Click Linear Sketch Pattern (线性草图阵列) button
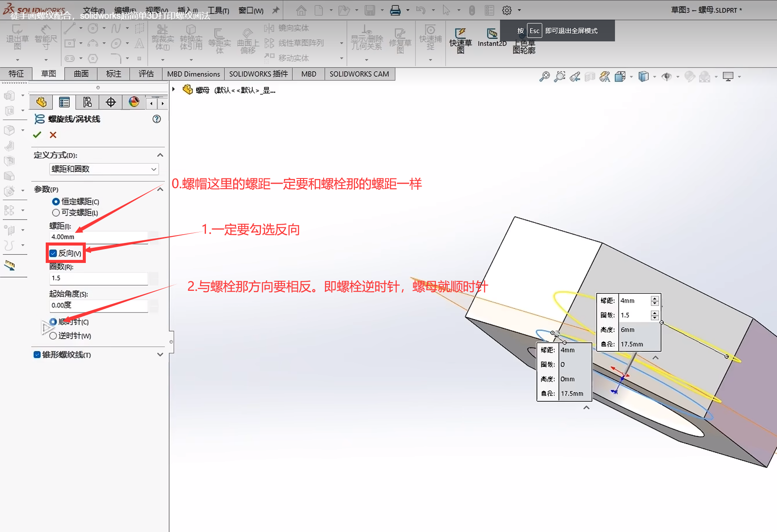The width and height of the screenshot is (777, 532). pos(294,43)
